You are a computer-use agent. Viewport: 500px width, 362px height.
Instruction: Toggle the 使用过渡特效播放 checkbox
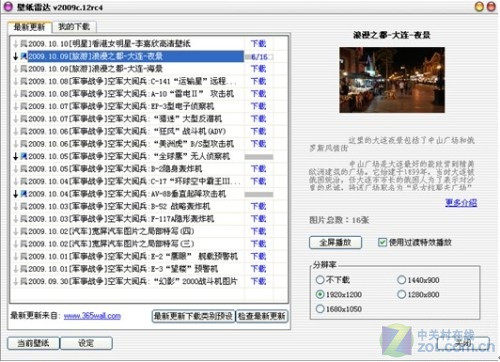coord(382,242)
